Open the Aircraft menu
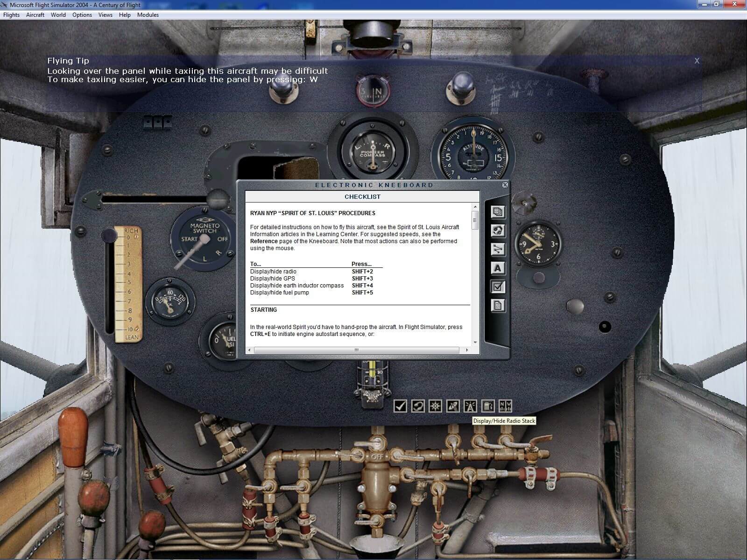747x560 pixels. tap(35, 15)
